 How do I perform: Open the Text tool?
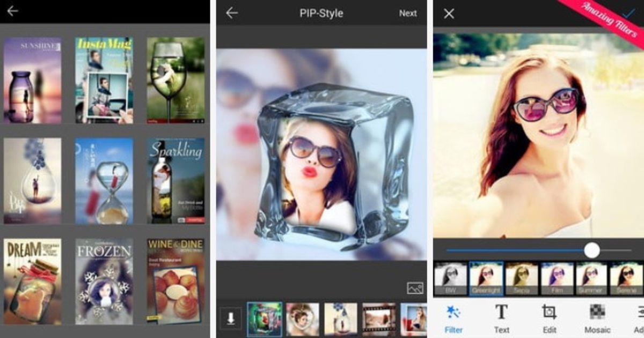click(501, 318)
